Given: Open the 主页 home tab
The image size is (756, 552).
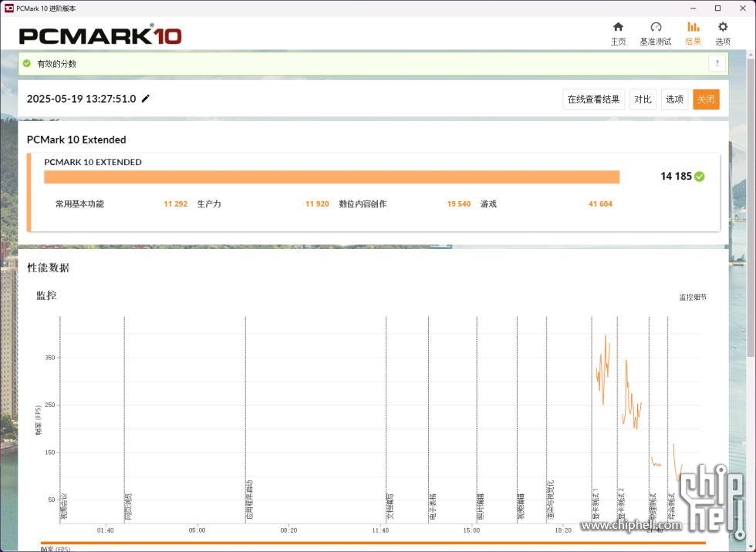Looking at the screenshot, I should coord(618,34).
